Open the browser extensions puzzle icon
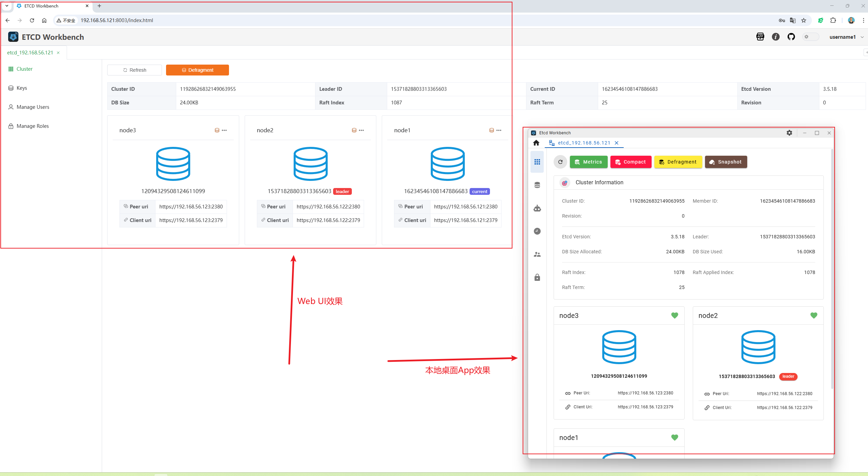The image size is (868, 476). pos(833,20)
